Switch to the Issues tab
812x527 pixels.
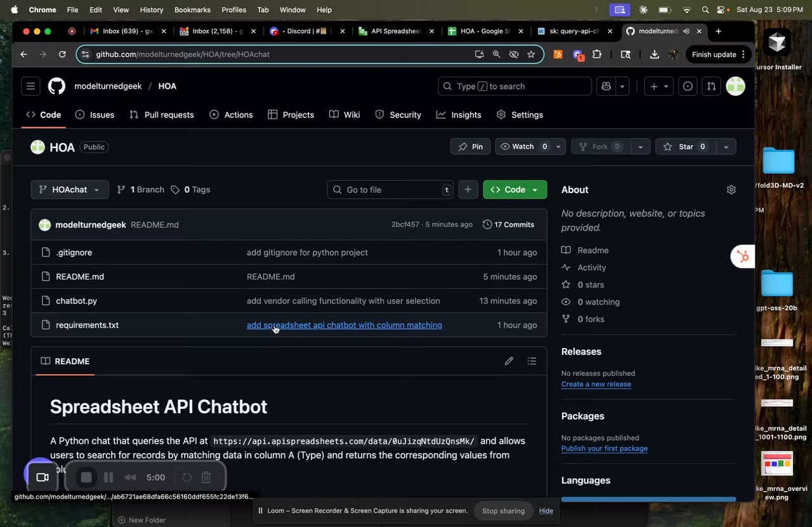95,115
